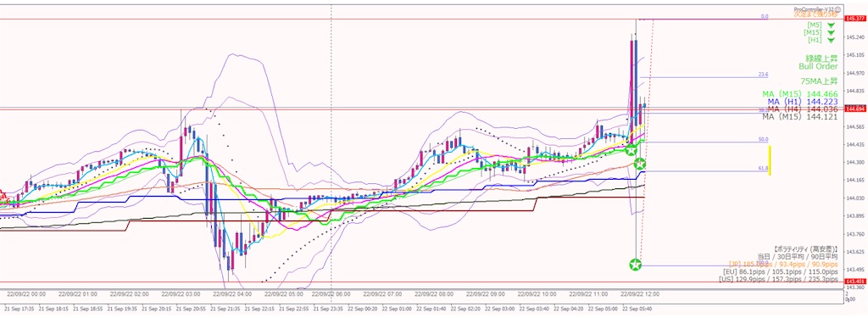Click the 144.970 price scale value
Image resolution: width=868 pixels, height=318 pixels.
point(855,73)
